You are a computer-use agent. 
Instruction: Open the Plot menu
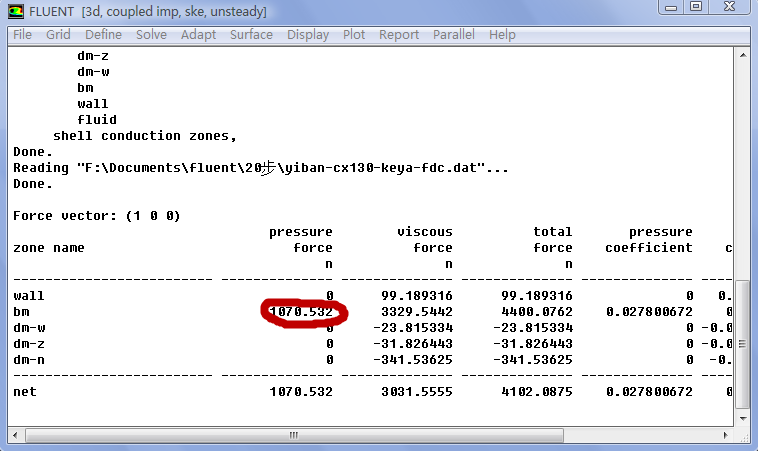point(354,35)
